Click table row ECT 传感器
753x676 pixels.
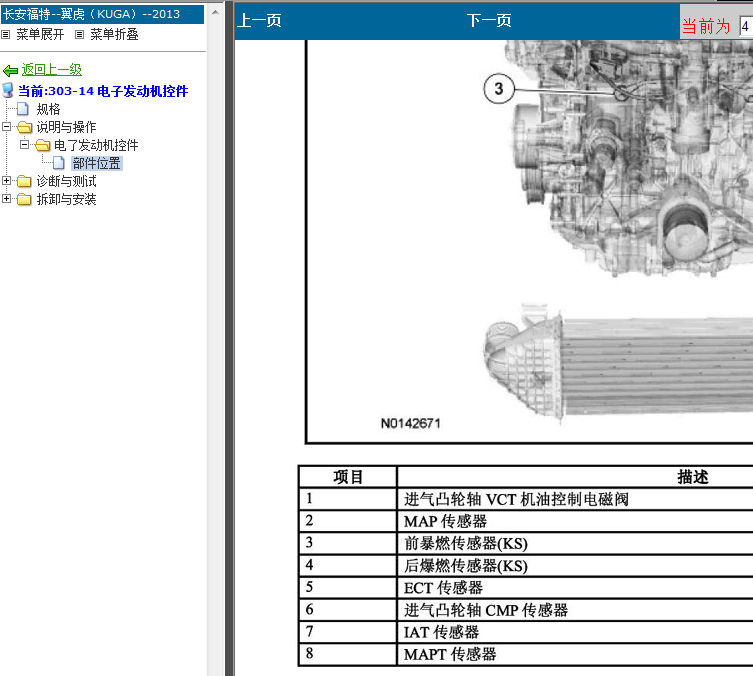[x=526, y=588]
